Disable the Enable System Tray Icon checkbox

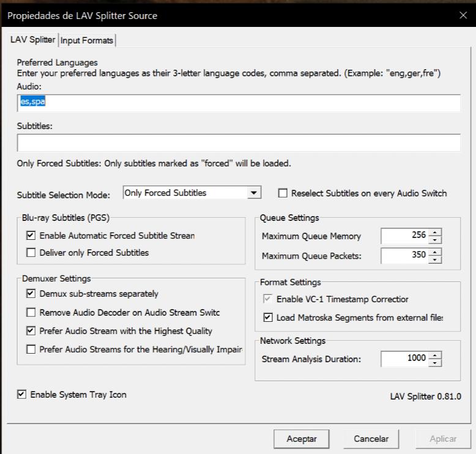tap(22, 395)
